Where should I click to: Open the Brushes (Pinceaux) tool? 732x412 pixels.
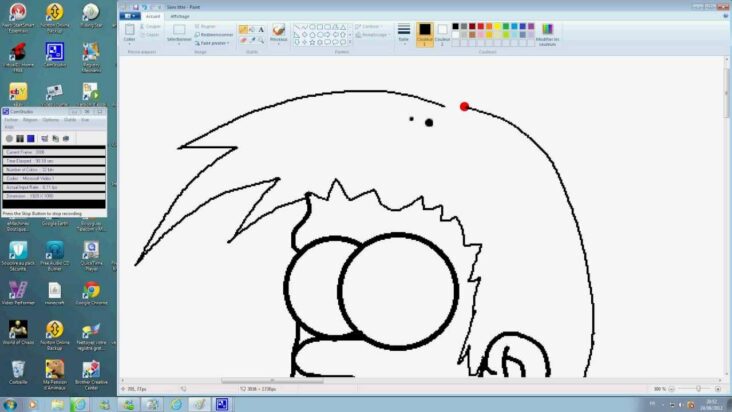(x=278, y=33)
